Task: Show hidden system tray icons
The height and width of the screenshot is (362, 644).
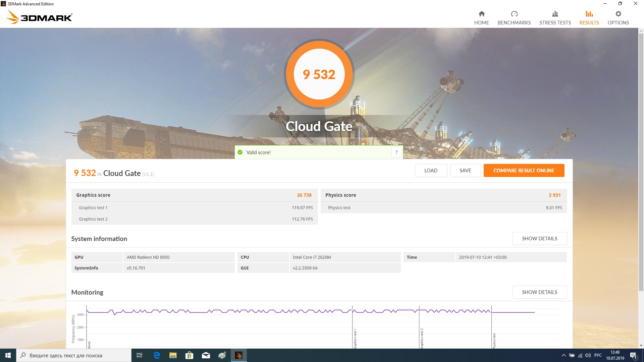Action: pos(563,355)
